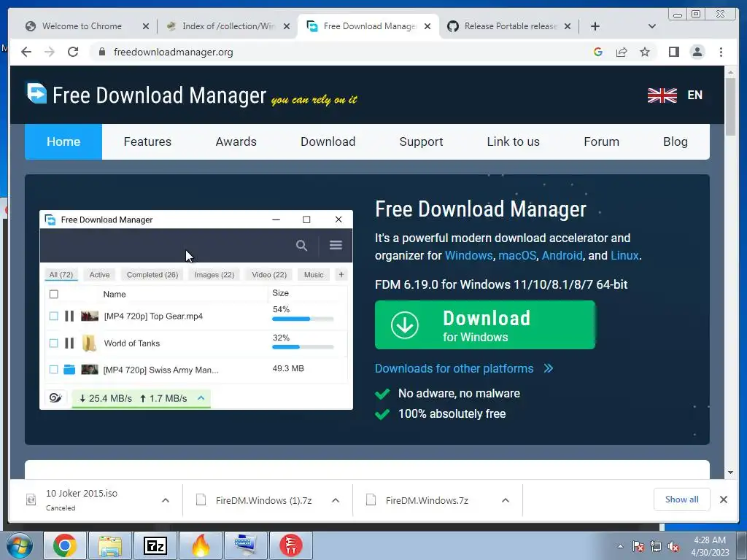Click the plus tag button after Music
747x560 pixels.
(341, 274)
